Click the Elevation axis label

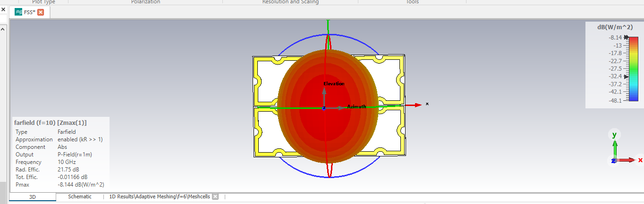tap(334, 84)
